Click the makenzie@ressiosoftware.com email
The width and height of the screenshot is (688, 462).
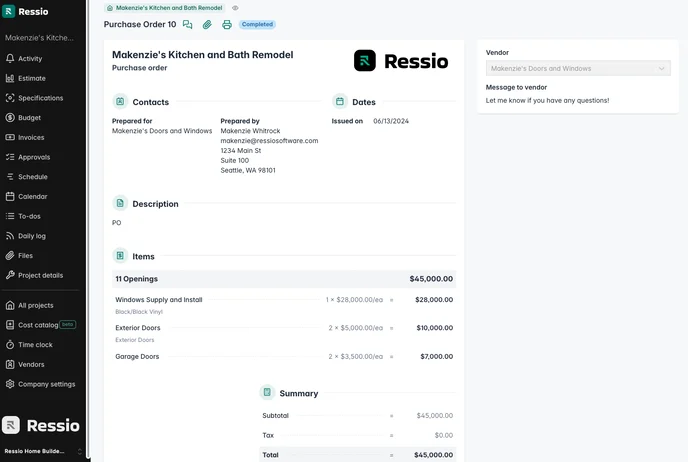click(269, 141)
